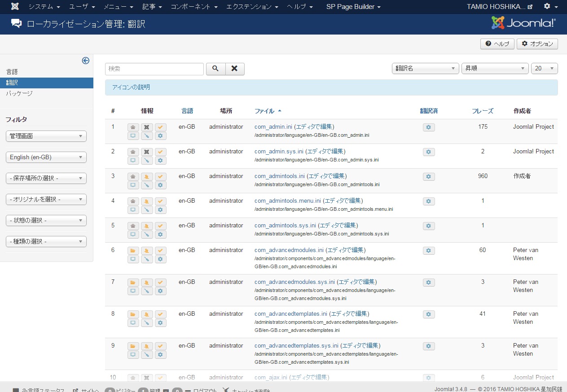This screenshot has width=567, height=392.
Task: Click the folder icon in row 6
Action: point(133,251)
